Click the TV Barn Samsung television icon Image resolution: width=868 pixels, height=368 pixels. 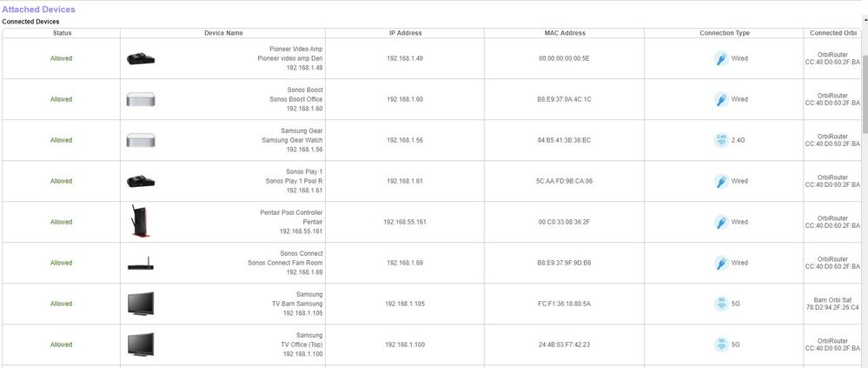pos(140,304)
